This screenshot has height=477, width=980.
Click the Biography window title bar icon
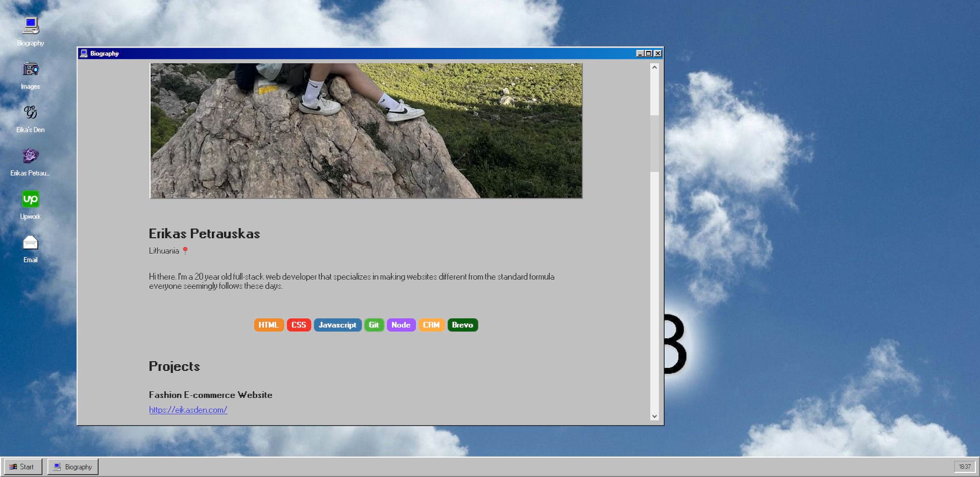84,54
